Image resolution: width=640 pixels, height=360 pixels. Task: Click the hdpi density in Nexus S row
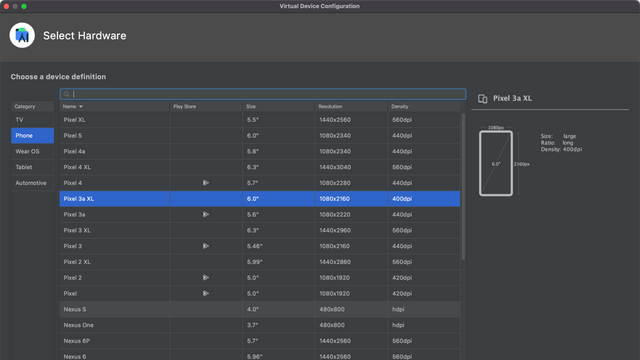(398, 309)
